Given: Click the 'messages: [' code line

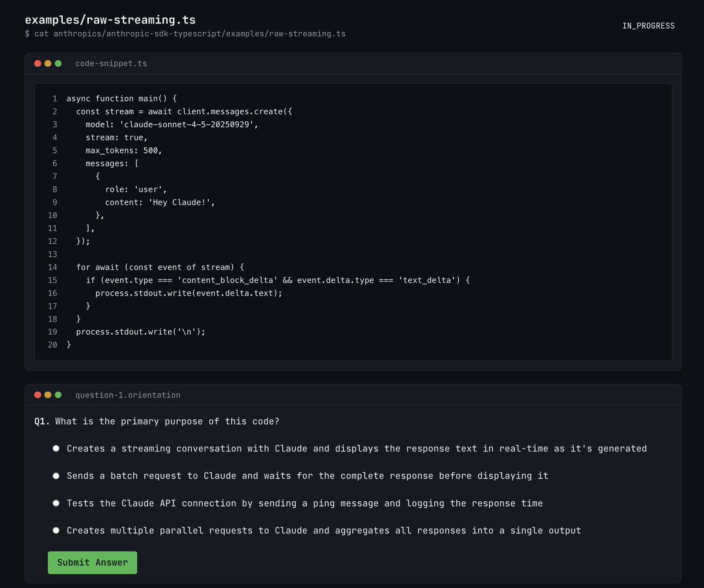Looking at the screenshot, I should [x=111, y=163].
